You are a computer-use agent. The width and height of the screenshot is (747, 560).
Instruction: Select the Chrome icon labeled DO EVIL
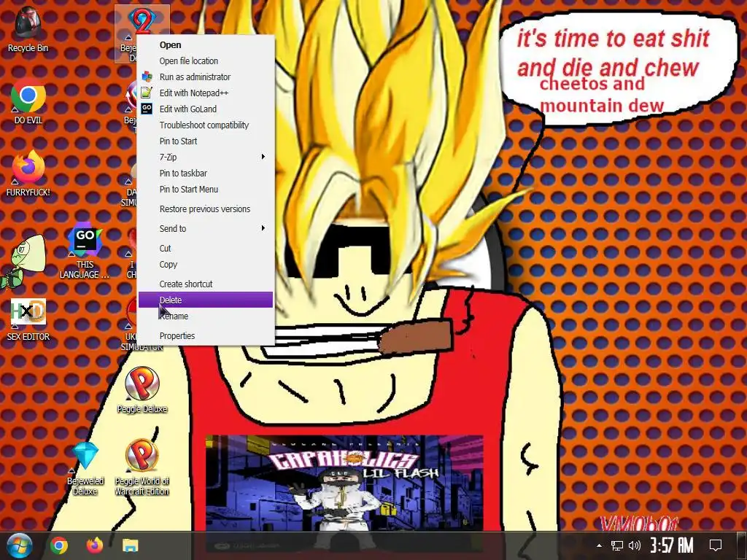tap(28, 101)
